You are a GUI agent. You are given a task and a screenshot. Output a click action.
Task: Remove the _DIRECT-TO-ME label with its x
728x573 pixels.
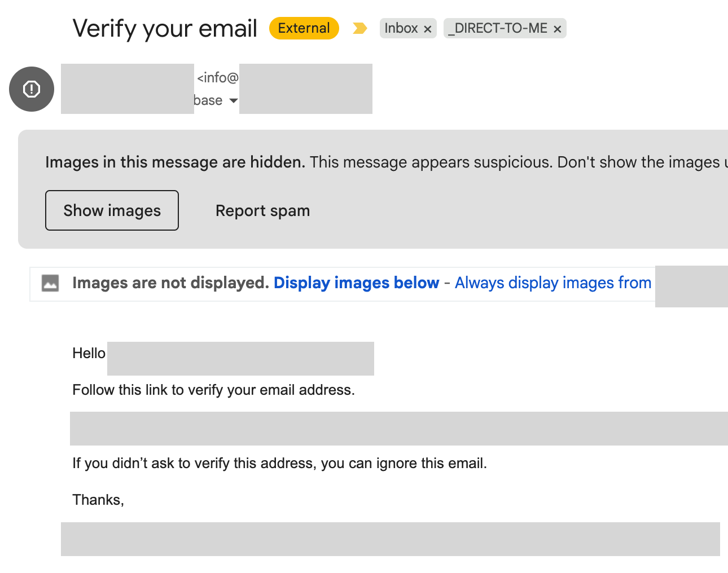coord(557,29)
